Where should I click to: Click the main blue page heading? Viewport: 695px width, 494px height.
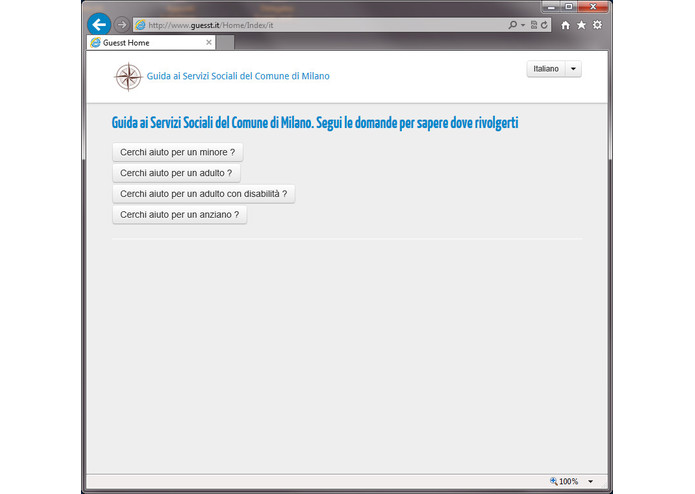click(x=315, y=123)
